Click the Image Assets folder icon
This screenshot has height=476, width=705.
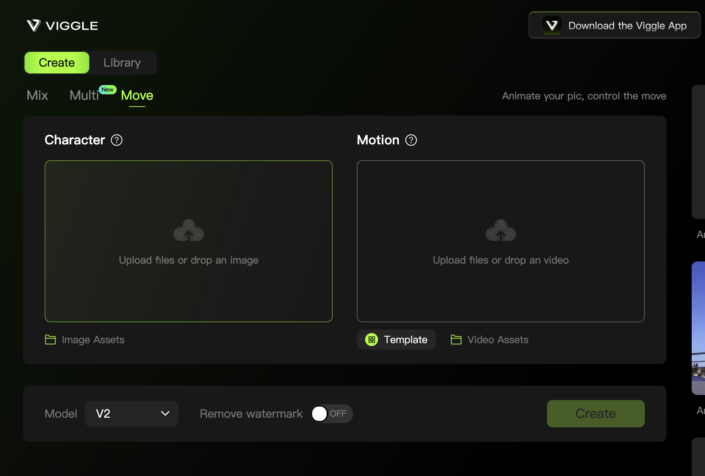[50, 340]
